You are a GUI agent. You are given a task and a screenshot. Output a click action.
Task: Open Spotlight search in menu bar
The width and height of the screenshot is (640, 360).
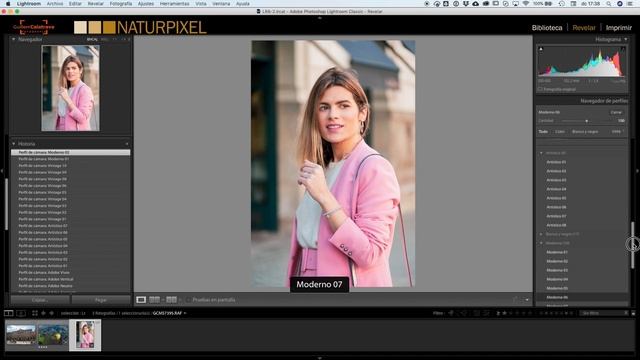point(609,4)
